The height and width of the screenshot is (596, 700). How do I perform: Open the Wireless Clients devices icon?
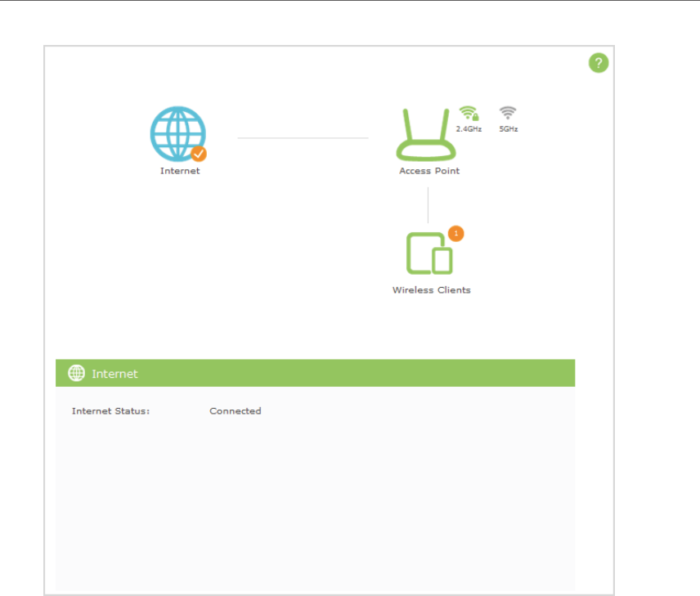(x=429, y=253)
